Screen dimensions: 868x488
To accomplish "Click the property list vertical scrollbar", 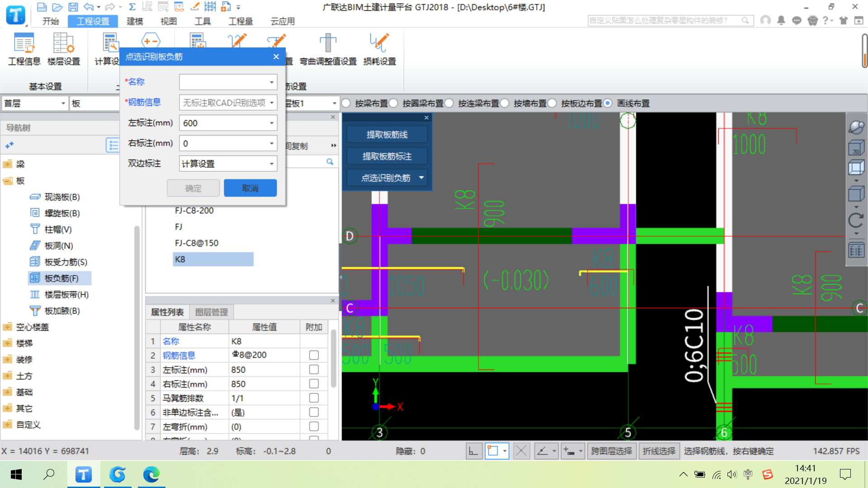I will [334, 359].
